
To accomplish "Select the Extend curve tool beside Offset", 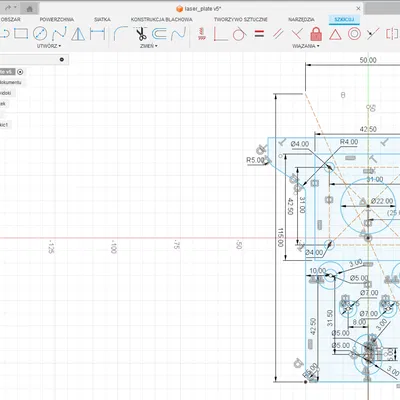I will (178, 34).
